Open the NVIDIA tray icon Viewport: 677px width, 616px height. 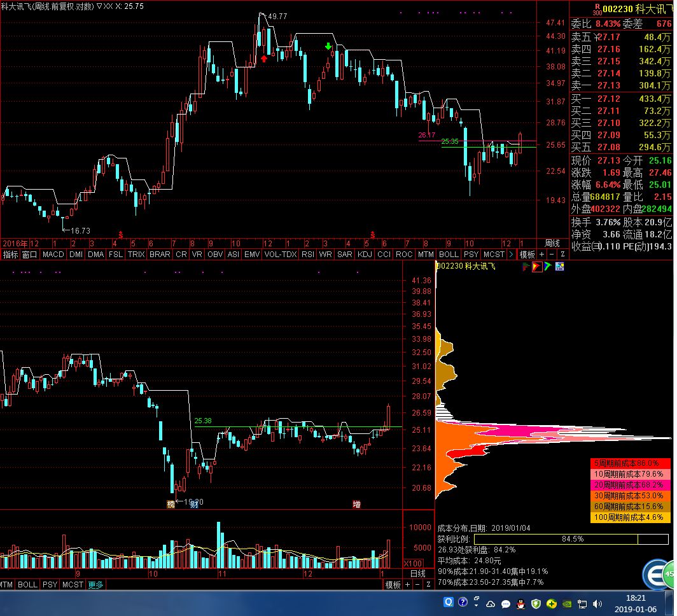tap(566, 603)
